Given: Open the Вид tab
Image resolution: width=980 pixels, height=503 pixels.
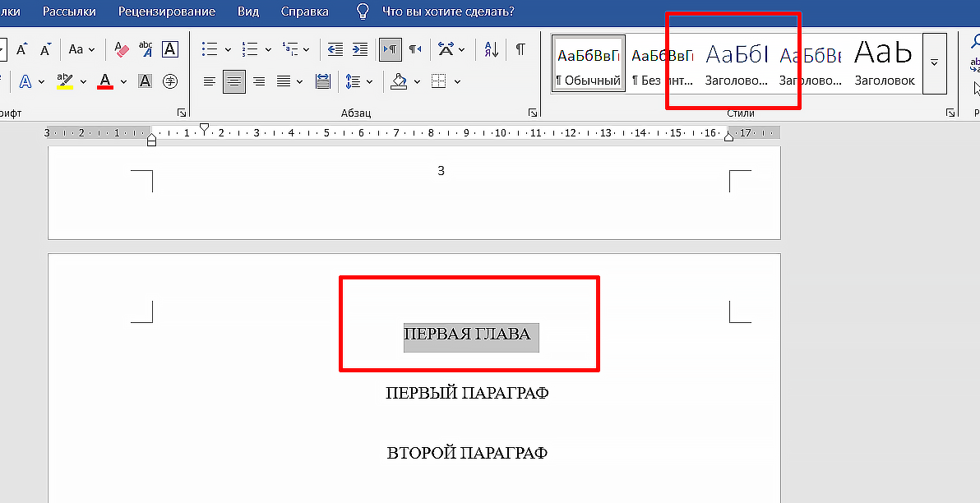Looking at the screenshot, I should [x=249, y=12].
